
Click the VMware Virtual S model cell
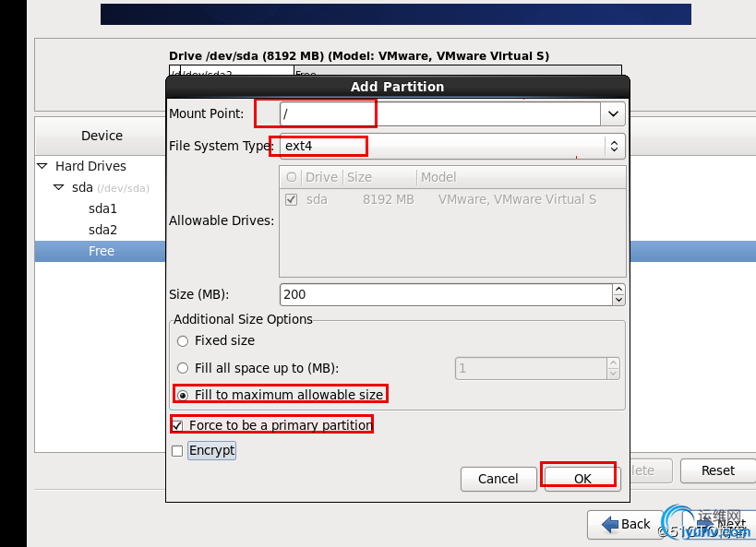[x=517, y=199]
